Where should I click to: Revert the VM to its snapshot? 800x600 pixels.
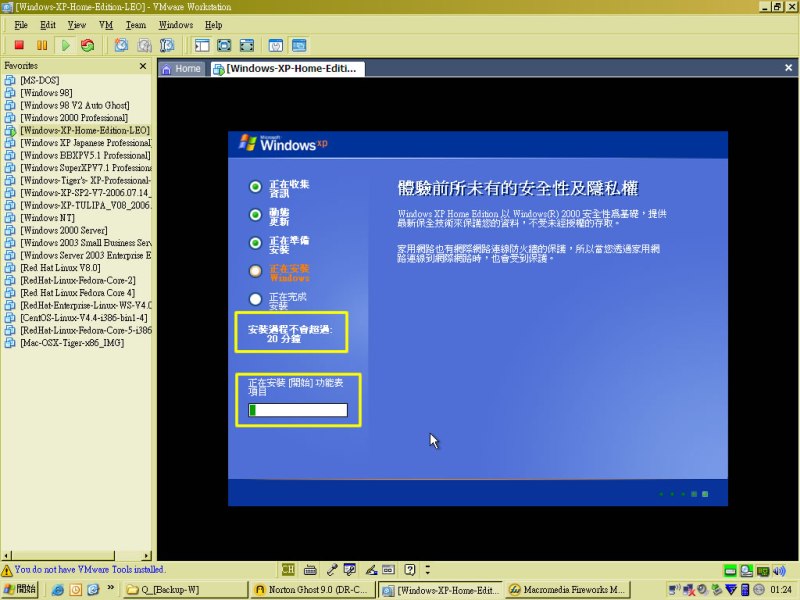(x=144, y=45)
